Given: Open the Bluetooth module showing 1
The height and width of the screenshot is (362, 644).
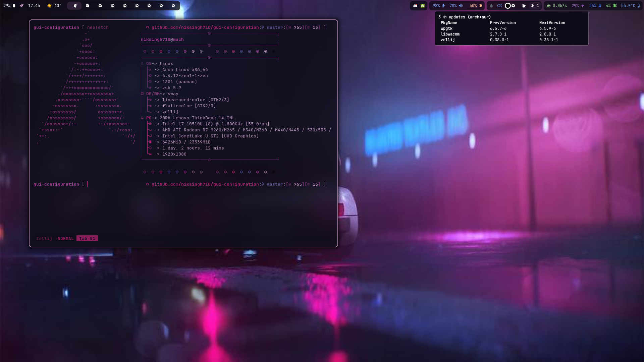Looking at the screenshot, I should (x=535, y=6).
